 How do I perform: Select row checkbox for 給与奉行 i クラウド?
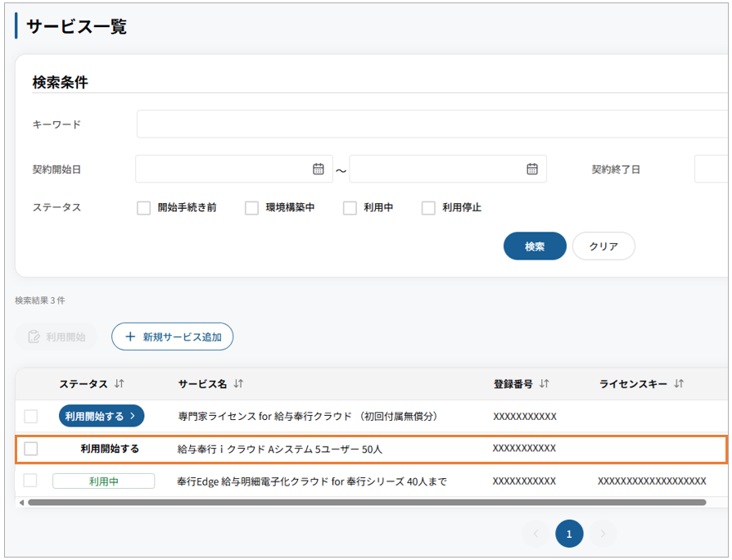pyautogui.click(x=31, y=449)
